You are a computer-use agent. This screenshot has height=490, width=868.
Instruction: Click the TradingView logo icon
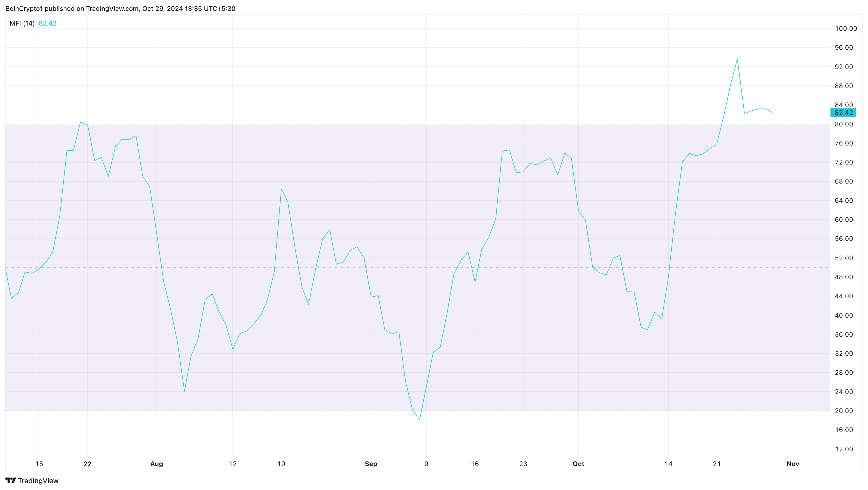[11, 480]
